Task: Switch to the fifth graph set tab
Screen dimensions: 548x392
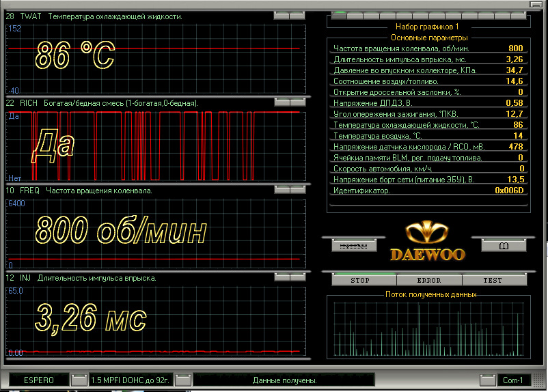Action: coord(405,16)
